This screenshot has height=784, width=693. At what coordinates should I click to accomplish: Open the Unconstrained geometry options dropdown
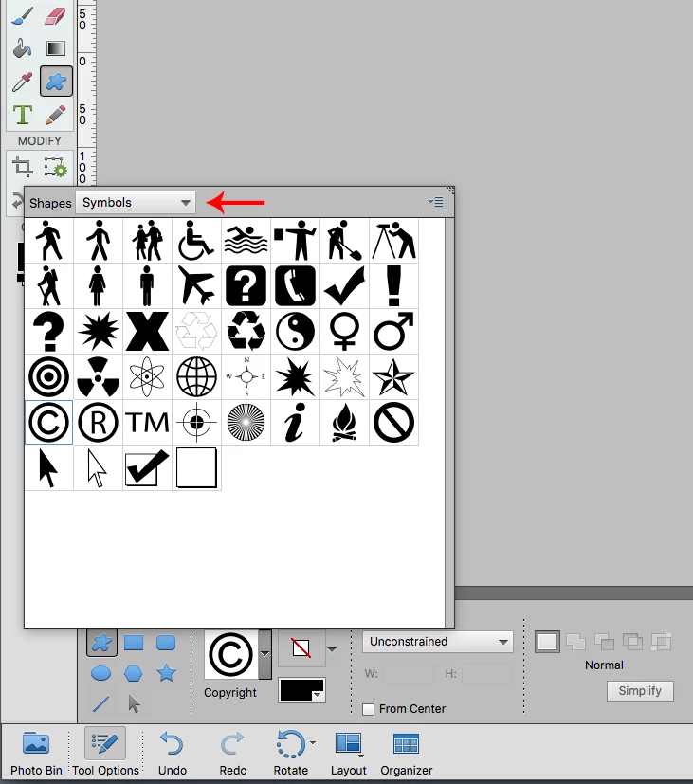click(438, 642)
